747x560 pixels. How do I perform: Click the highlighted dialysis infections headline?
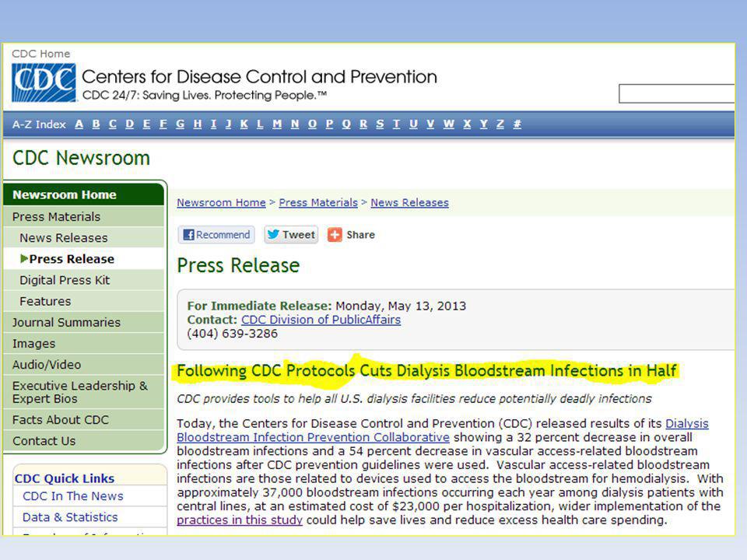(x=426, y=371)
